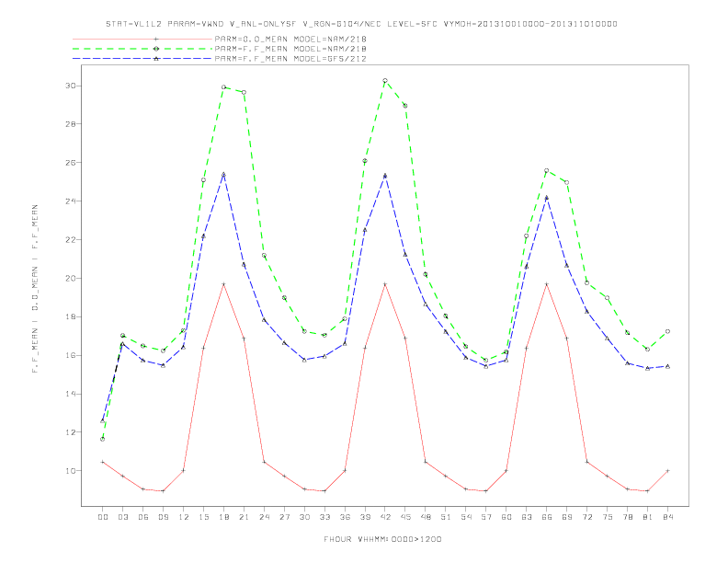Click y-axis tick value 28
This screenshot has height=563, width=728.
click(x=70, y=124)
